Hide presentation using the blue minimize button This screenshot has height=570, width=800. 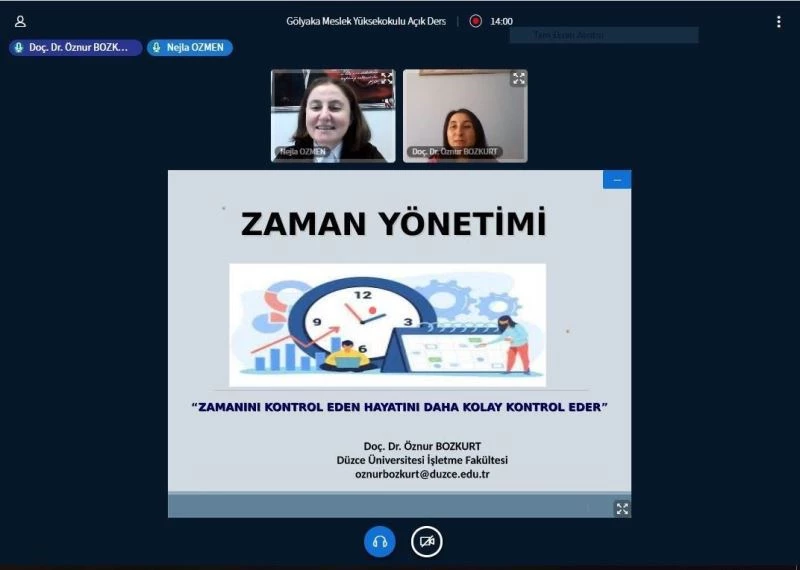(617, 180)
